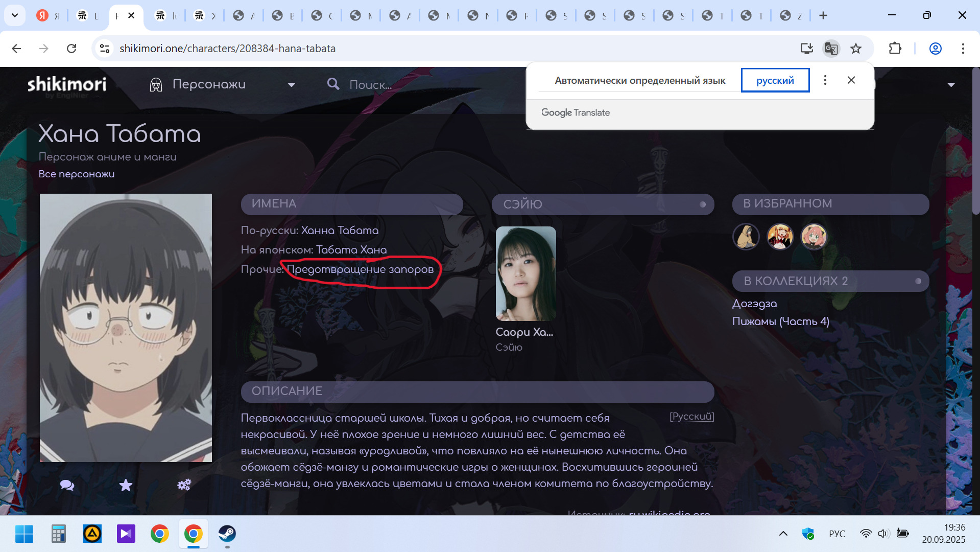Toggle the [Русский] description language
The image size is (980, 552).
tap(691, 417)
